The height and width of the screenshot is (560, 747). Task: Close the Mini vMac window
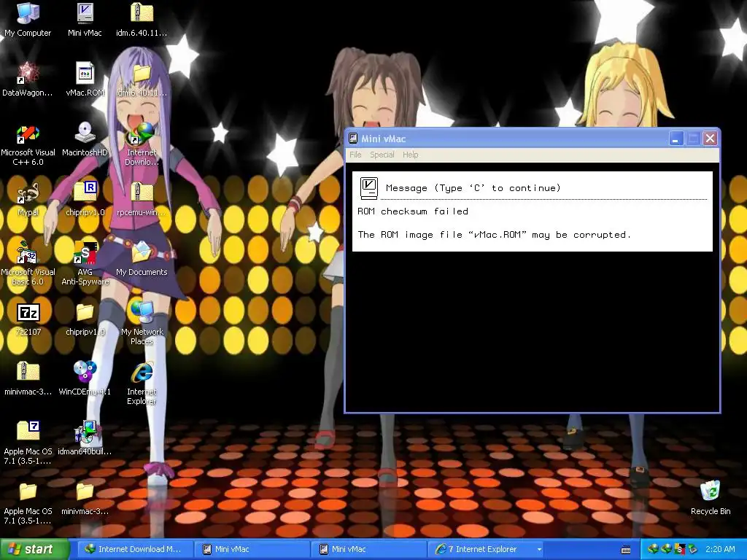[710, 139]
